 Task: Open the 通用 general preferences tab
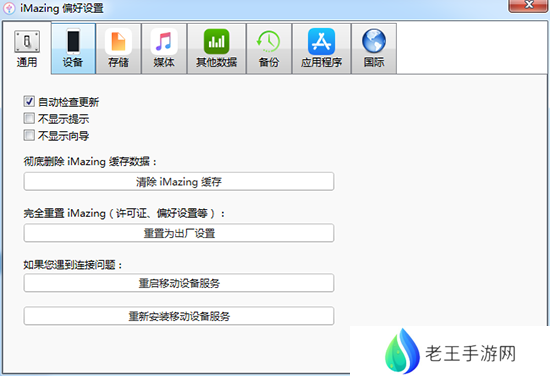point(27,48)
